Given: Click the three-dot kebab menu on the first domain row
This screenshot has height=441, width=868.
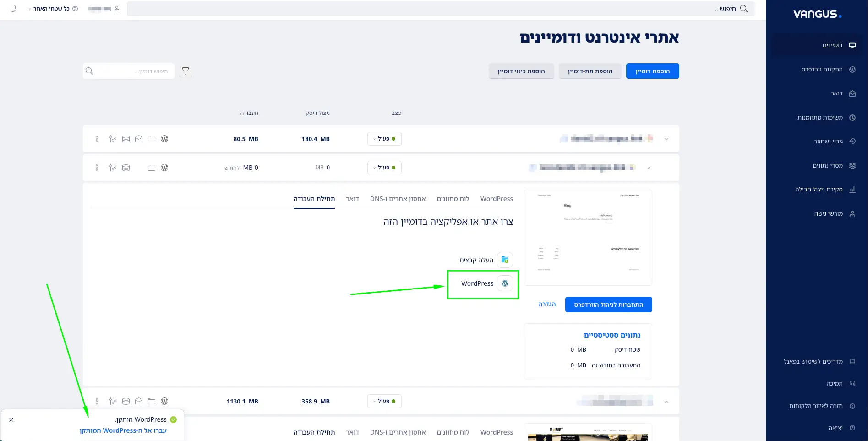Looking at the screenshot, I should tap(97, 139).
